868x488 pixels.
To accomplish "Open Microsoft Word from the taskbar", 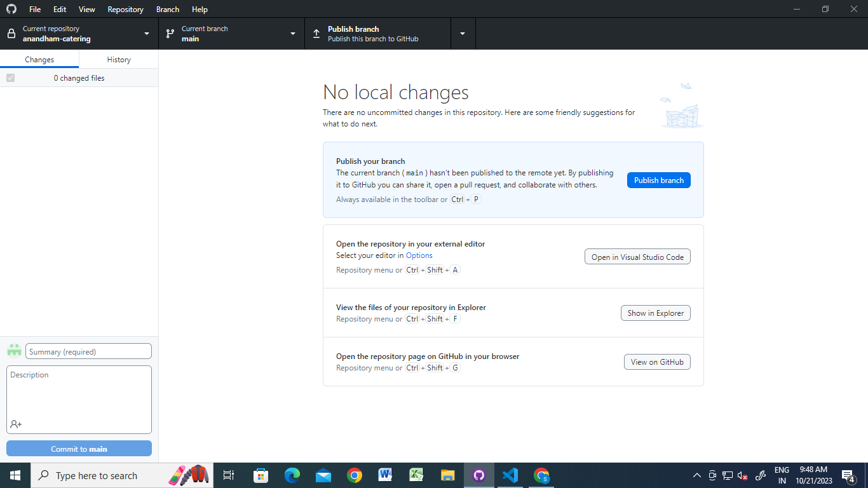I will click(x=385, y=475).
